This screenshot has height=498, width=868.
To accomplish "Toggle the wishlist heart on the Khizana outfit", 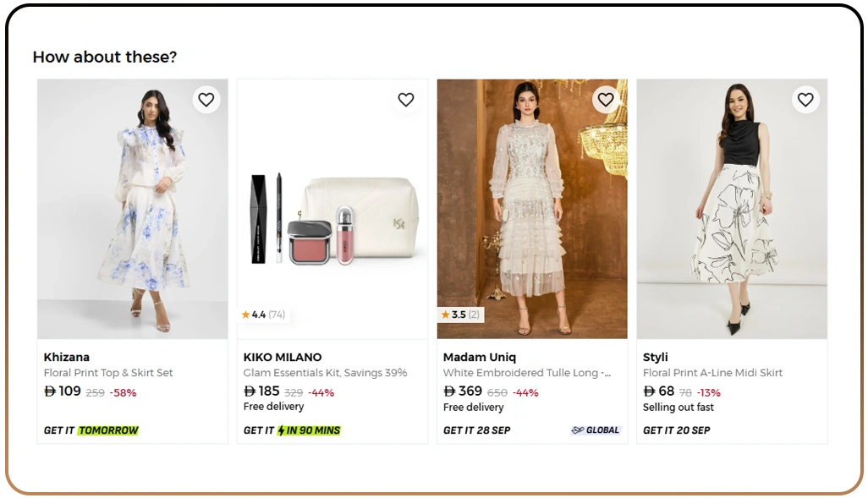I will (x=206, y=100).
